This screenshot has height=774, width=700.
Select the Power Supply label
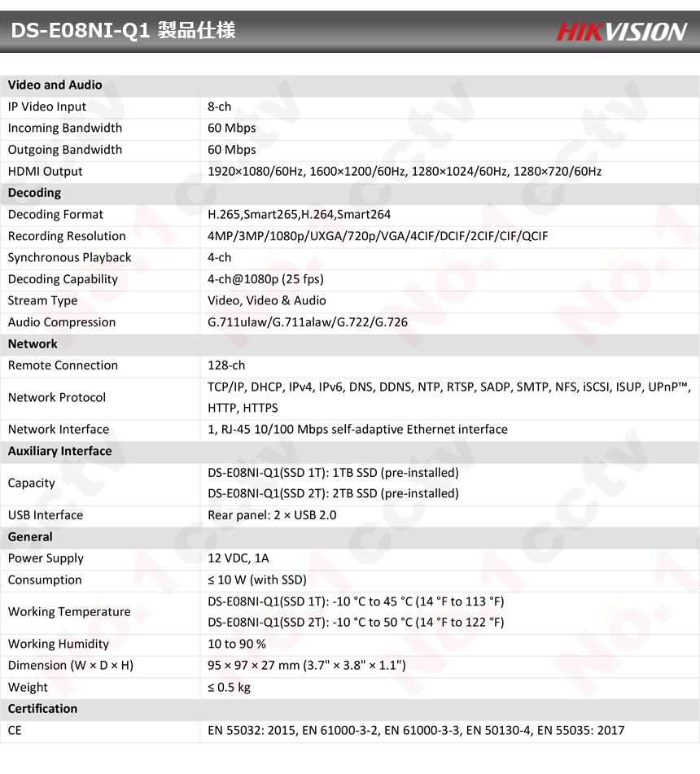click(x=46, y=559)
